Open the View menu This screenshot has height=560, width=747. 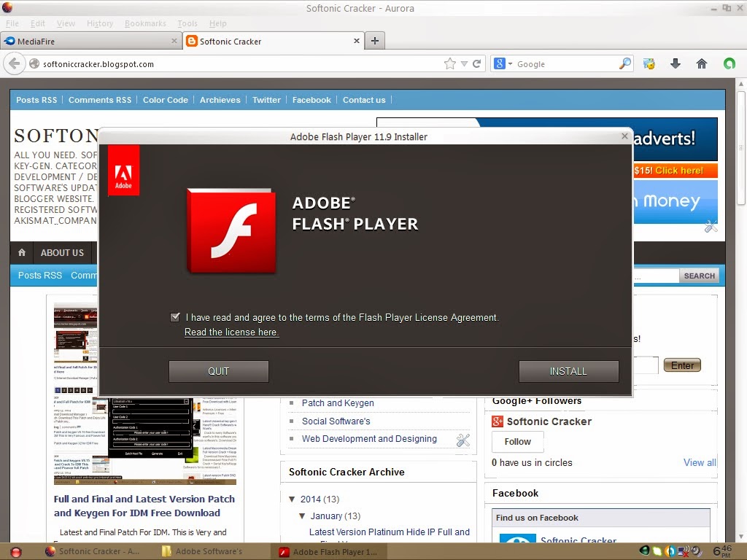66,23
